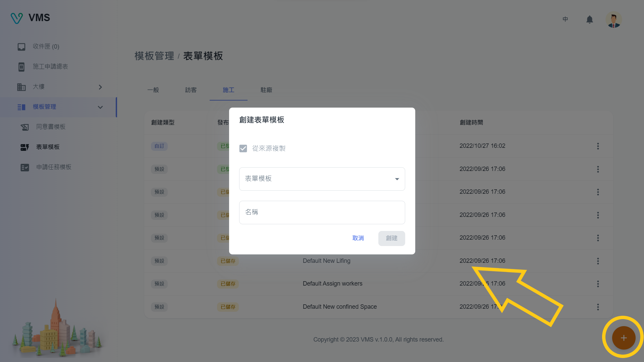Image resolution: width=644 pixels, height=362 pixels.
Task: Switch to the 訪客 tab
Action: [x=191, y=90]
